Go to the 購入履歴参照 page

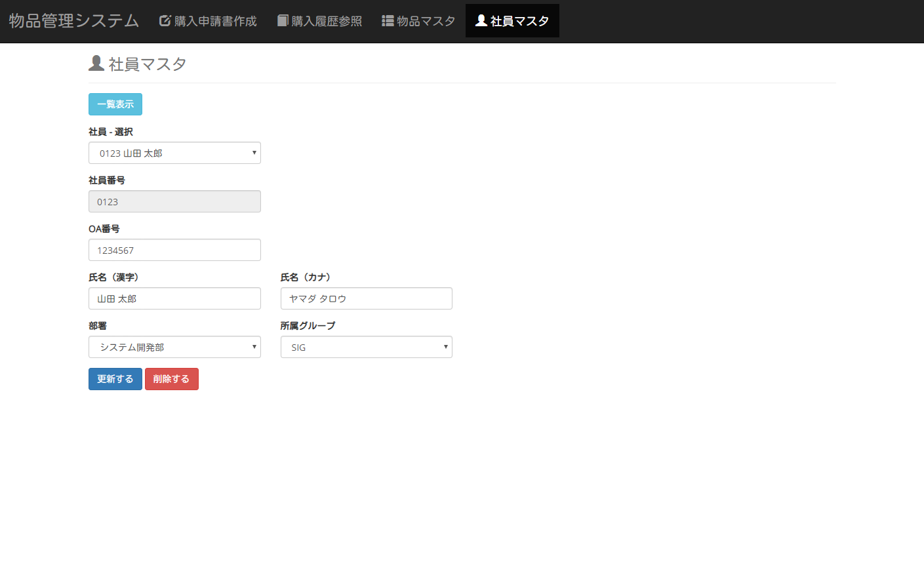pyautogui.click(x=319, y=21)
